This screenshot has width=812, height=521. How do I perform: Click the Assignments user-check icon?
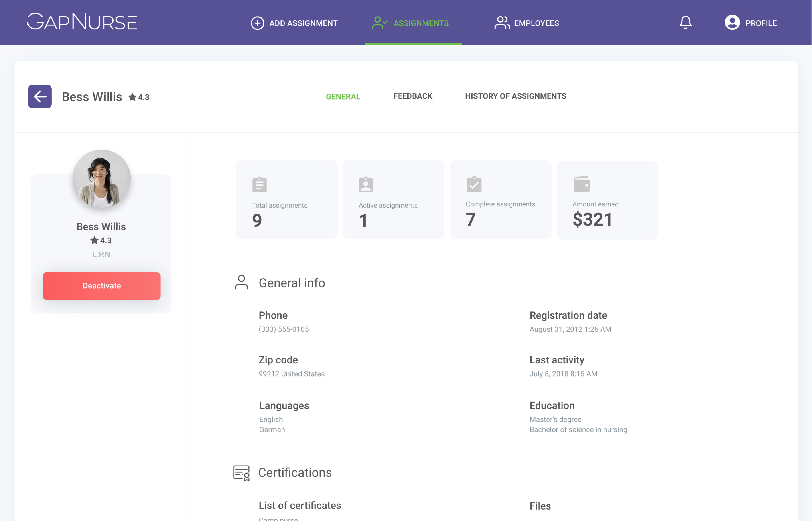tap(379, 23)
